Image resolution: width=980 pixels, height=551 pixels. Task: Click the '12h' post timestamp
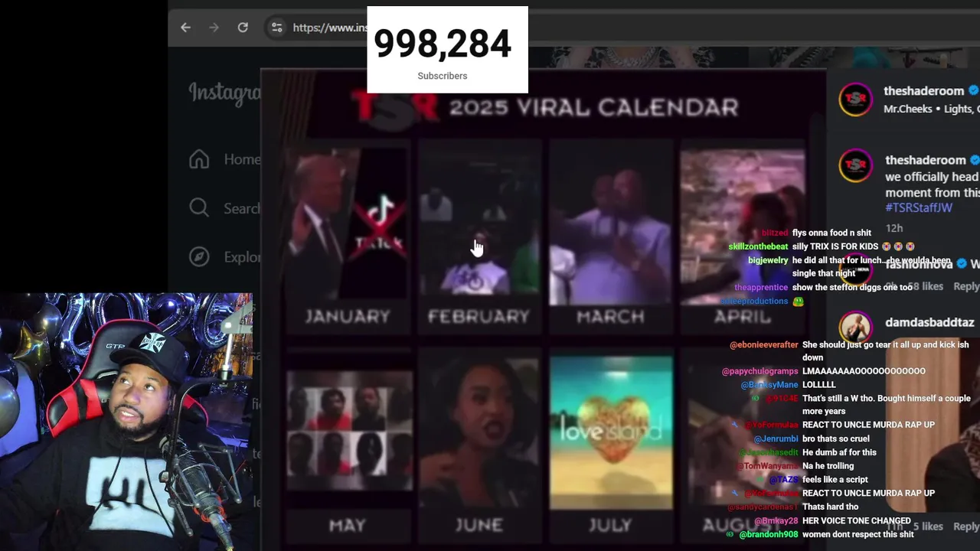894,228
